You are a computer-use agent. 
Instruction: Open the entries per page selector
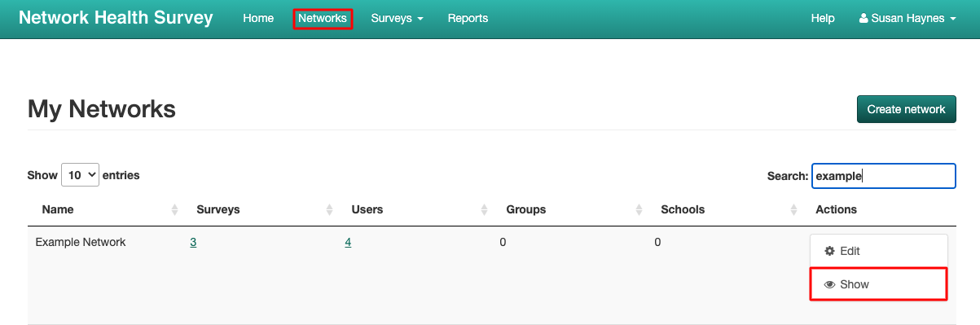click(x=81, y=174)
